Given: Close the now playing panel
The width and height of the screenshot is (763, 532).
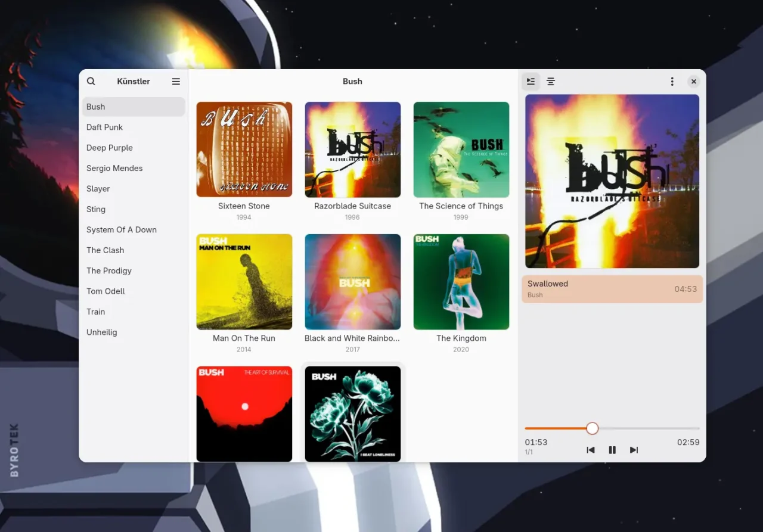Looking at the screenshot, I should [x=693, y=82].
